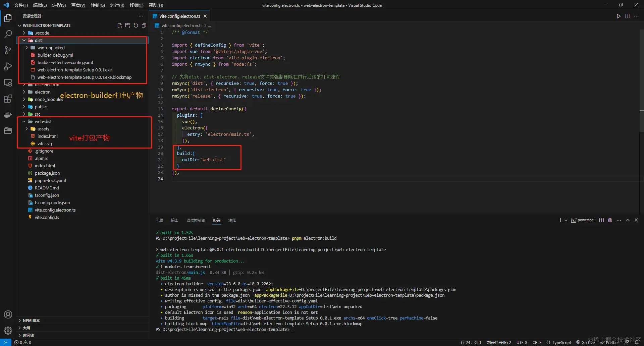Viewport: 644px width, 346px height.
Task: Open the Search view
Action: [x=8, y=34]
